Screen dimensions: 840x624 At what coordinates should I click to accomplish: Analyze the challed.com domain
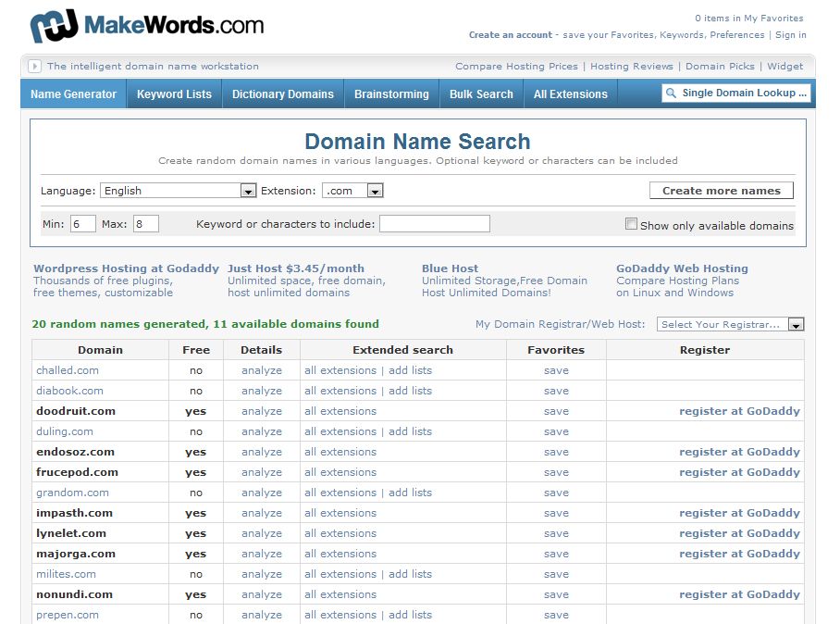coord(261,370)
